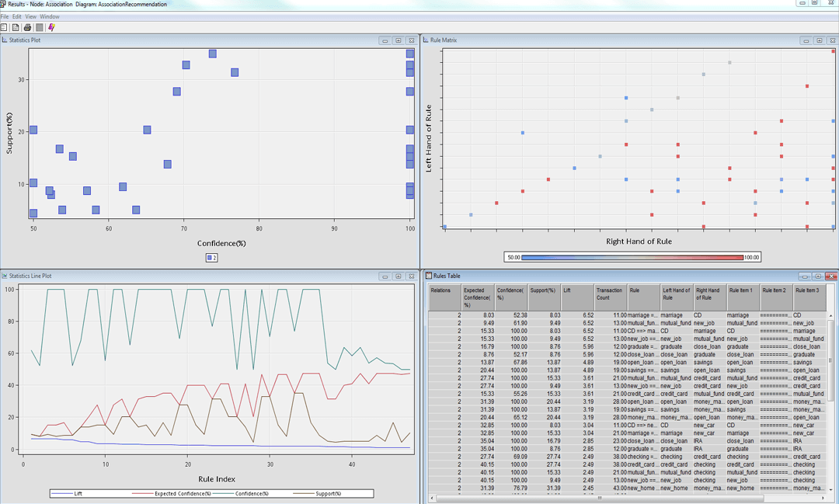This screenshot has width=839, height=504.
Task: Sort by the Confidence(%) table column header
Action: pos(511,297)
